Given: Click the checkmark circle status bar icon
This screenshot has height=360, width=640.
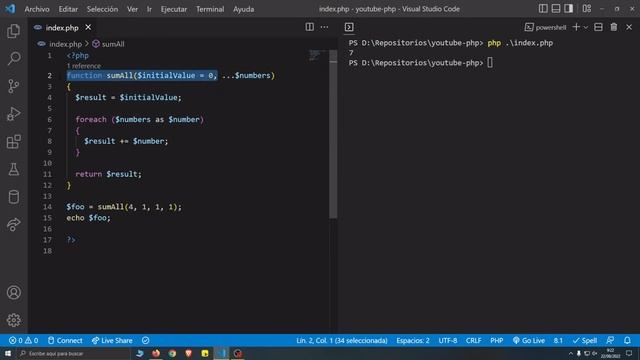Looking at the screenshot, I should (x=146, y=340).
